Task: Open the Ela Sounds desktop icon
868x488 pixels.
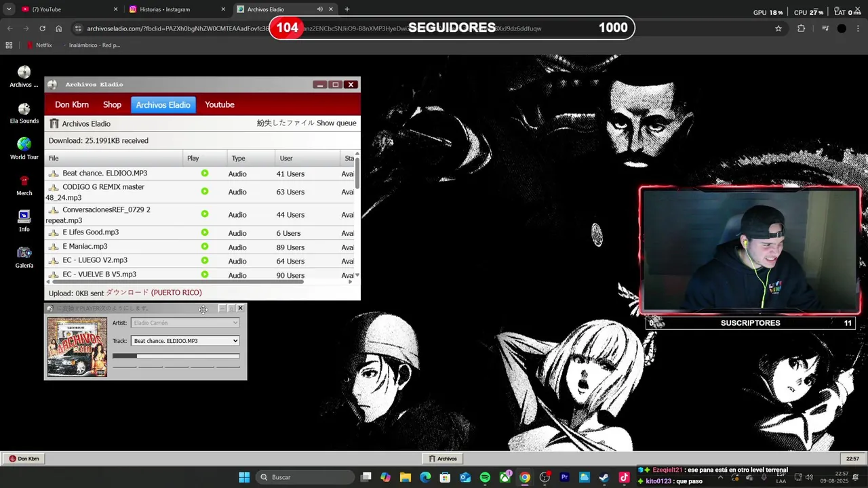Action: [24, 113]
